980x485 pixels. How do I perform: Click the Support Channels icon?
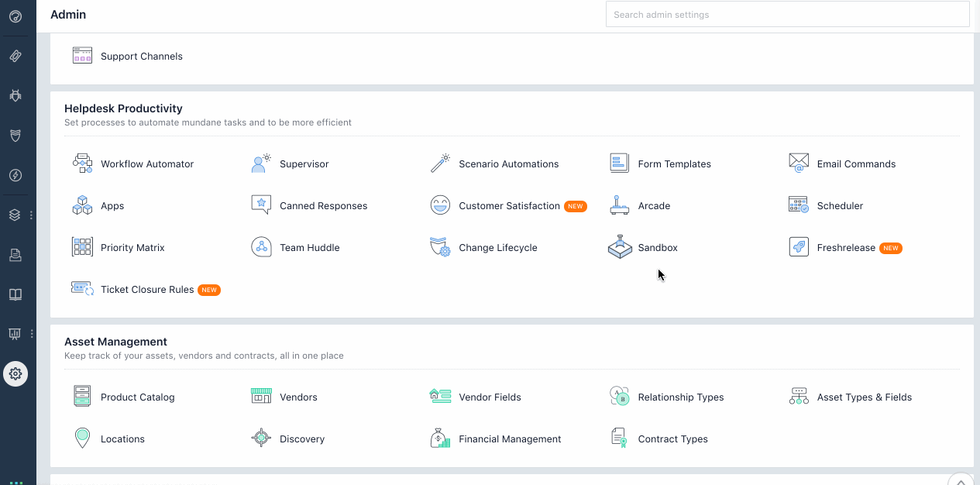coord(82,56)
